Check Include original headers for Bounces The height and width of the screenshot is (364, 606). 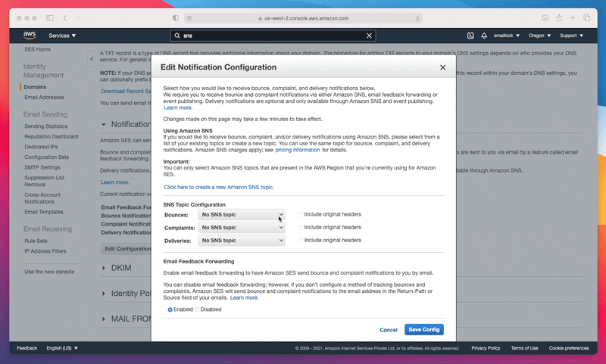[x=301, y=214]
